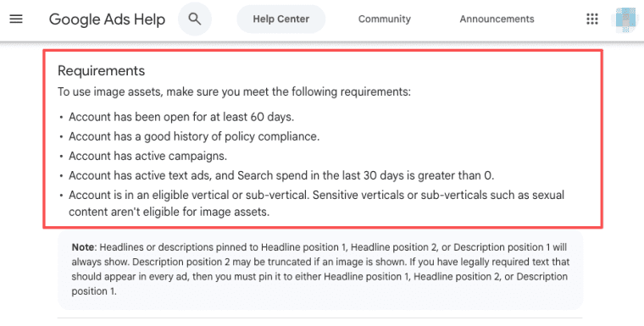
Task: Click 'To use image assets' intro sentence
Action: (234, 91)
